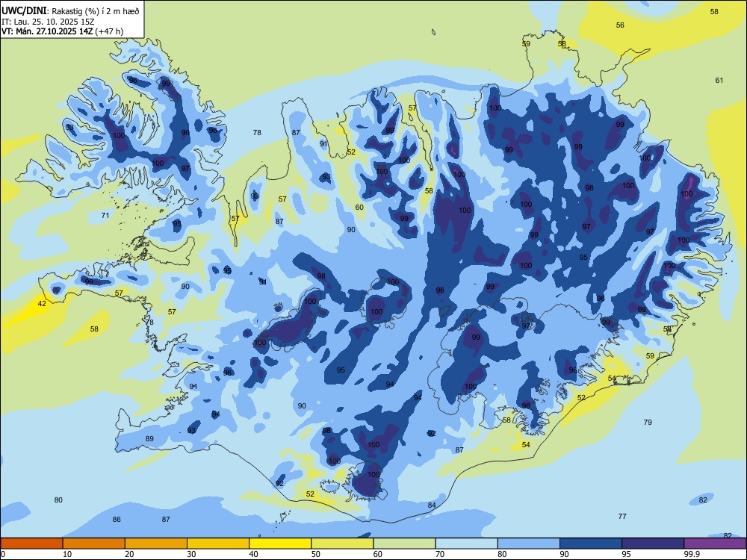747x560 pixels.
Task: Click the 20–30 amber legend segment
Action: click(156, 544)
